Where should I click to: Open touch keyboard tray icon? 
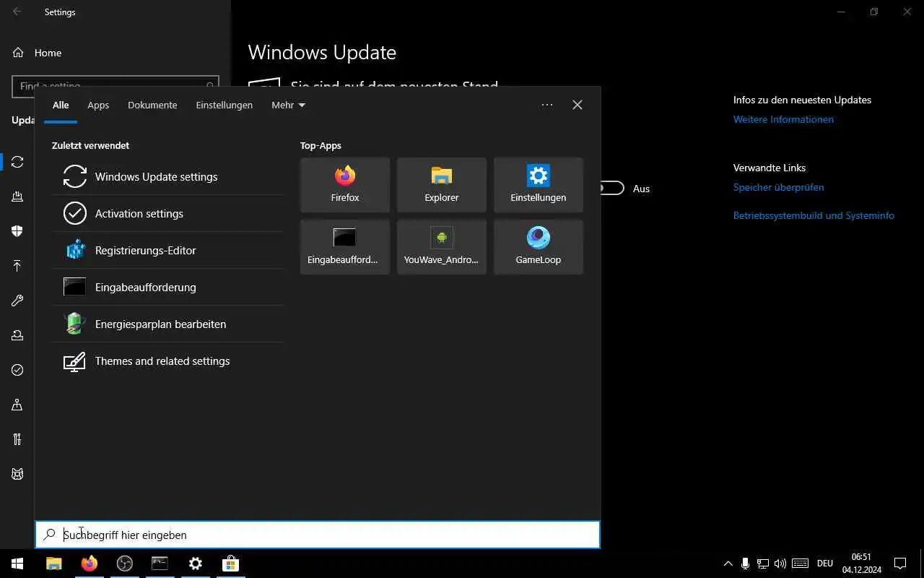point(800,564)
